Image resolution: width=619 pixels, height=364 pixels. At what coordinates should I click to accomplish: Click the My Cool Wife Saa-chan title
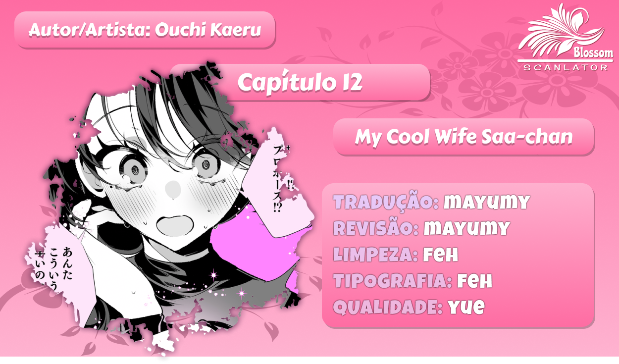point(464,137)
